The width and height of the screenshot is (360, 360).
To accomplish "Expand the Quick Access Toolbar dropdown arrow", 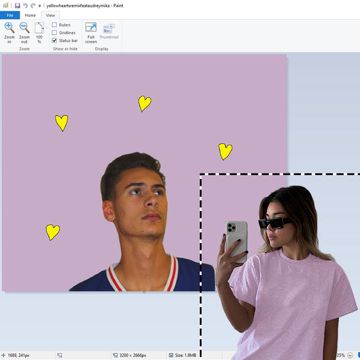I will pyautogui.click(x=40, y=6).
